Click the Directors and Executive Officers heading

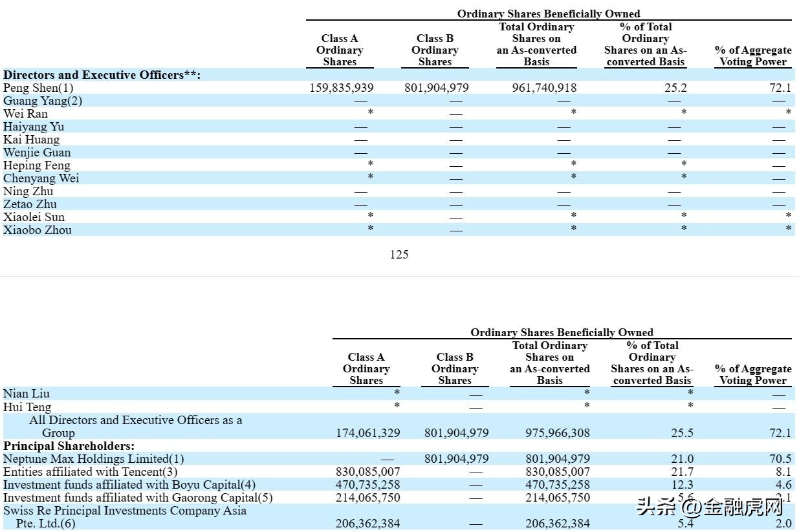coord(102,75)
